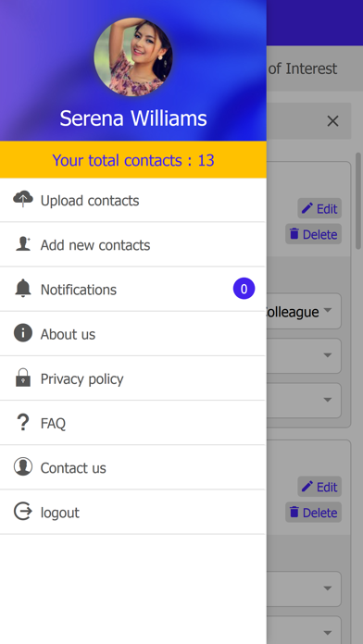Click Serena Williams' profile picture
Image resolution: width=363 pixels, height=644 pixels.
(x=133, y=57)
